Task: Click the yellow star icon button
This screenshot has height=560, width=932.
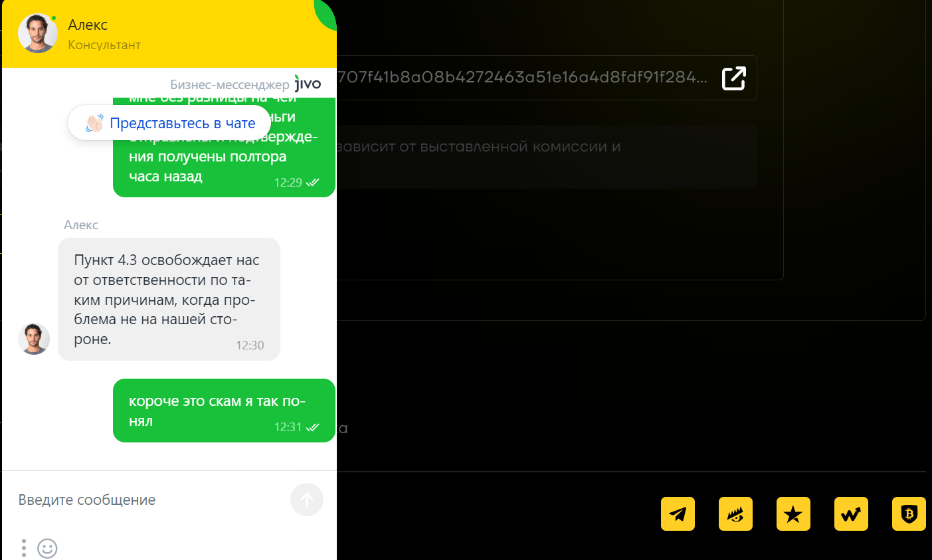Action: (x=793, y=513)
